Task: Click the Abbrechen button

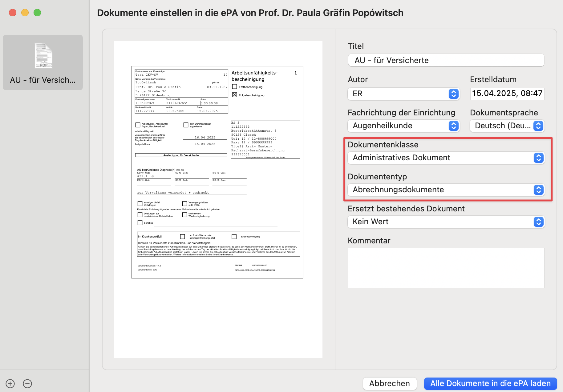Action: pyautogui.click(x=390, y=384)
